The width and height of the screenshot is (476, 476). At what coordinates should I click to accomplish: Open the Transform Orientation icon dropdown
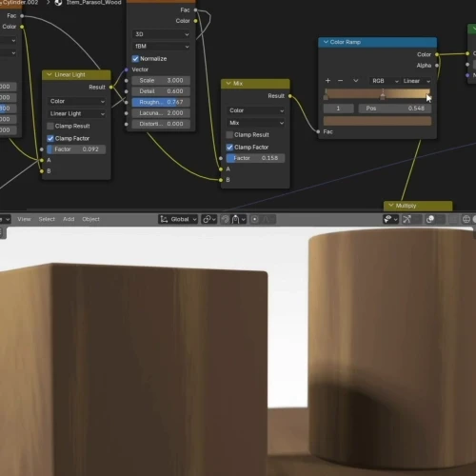coord(164,219)
